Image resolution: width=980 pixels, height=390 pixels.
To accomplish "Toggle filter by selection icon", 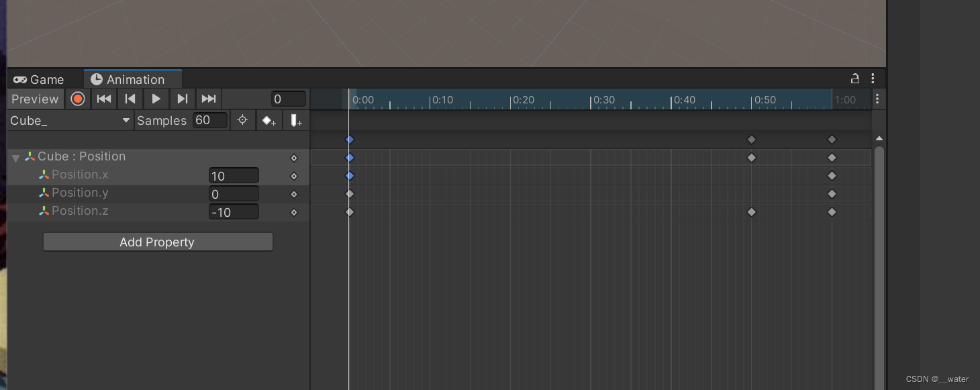I will [242, 121].
